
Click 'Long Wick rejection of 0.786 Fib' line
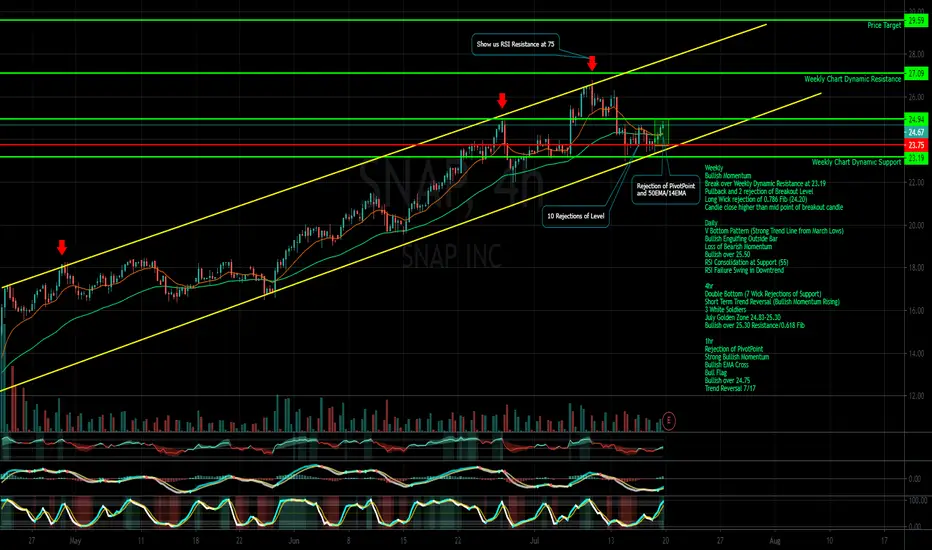coord(755,199)
